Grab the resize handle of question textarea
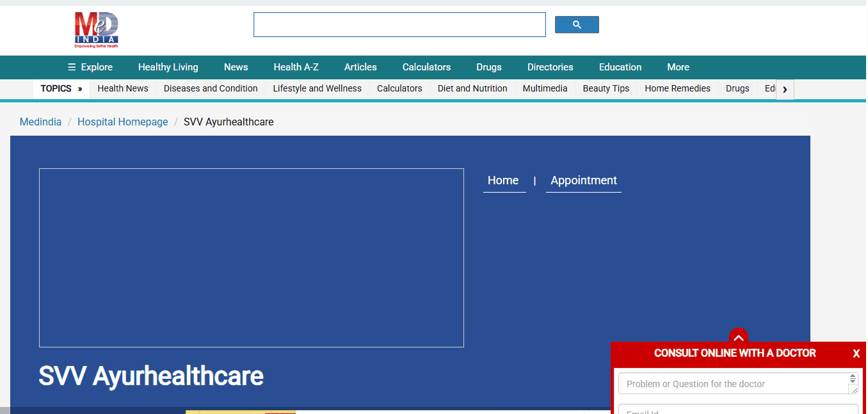Viewport: 868px width, 414px height. point(853,389)
